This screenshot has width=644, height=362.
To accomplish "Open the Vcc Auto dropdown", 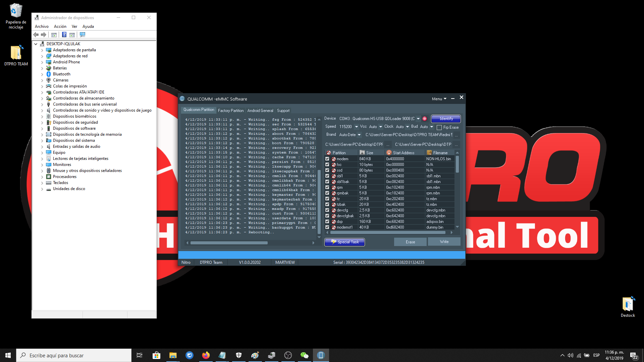I will tap(380, 127).
